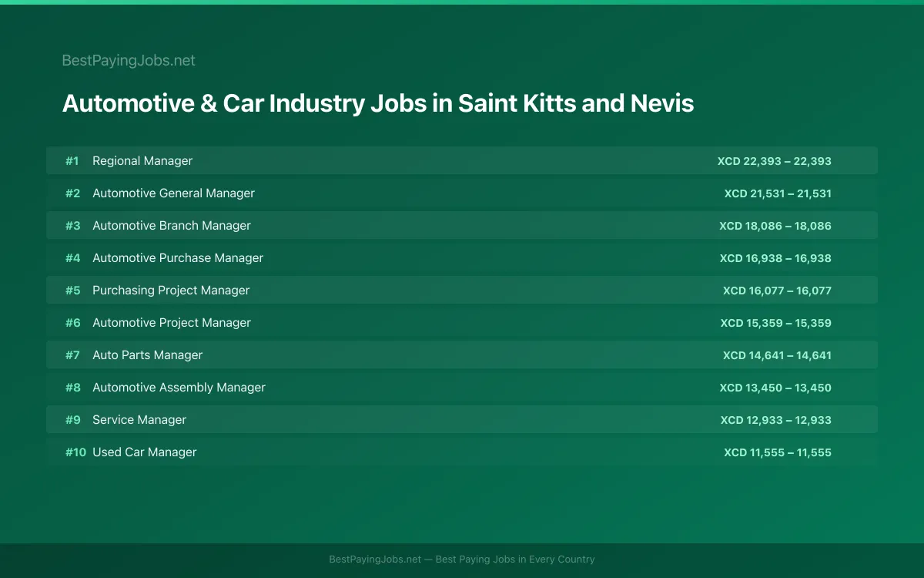Select the Automotive Purchase Manager job title
924x578 pixels.
pos(178,258)
